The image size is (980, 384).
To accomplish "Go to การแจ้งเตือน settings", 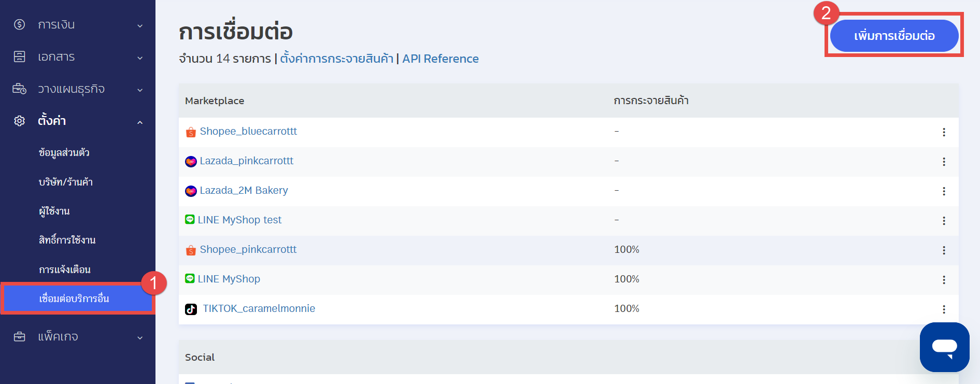I will tap(65, 269).
